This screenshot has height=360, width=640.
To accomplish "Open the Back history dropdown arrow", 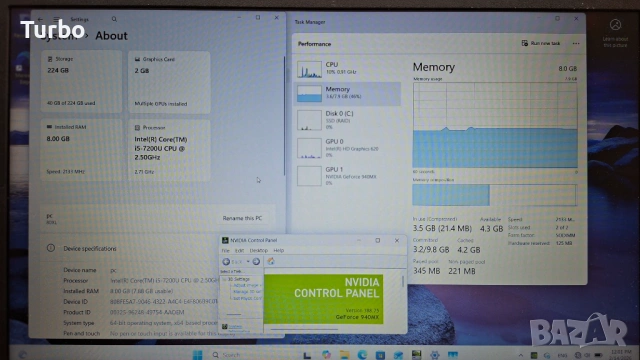I will point(248,262).
